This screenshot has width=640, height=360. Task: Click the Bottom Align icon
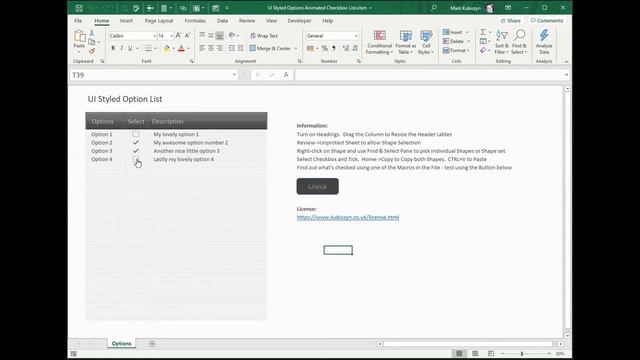220,36
